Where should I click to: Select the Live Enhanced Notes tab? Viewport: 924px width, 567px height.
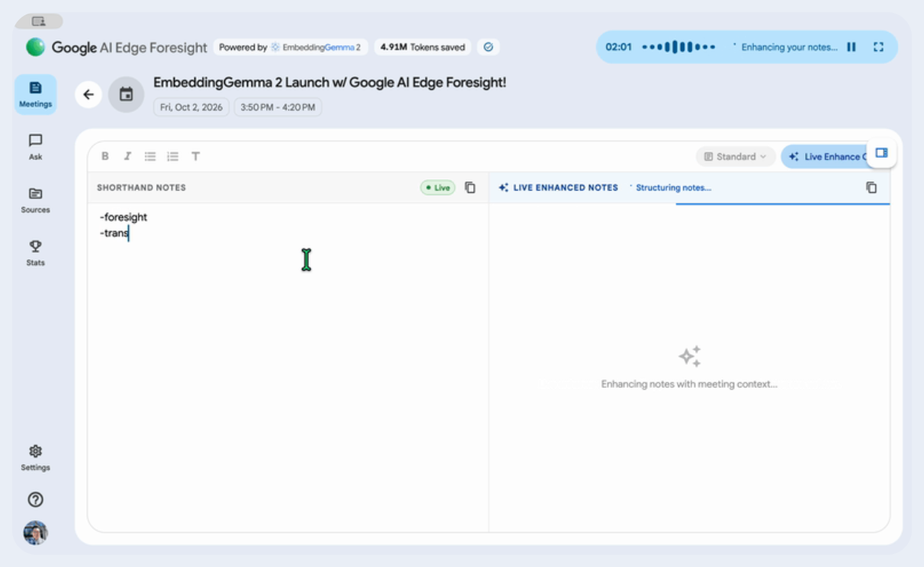click(x=558, y=187)
